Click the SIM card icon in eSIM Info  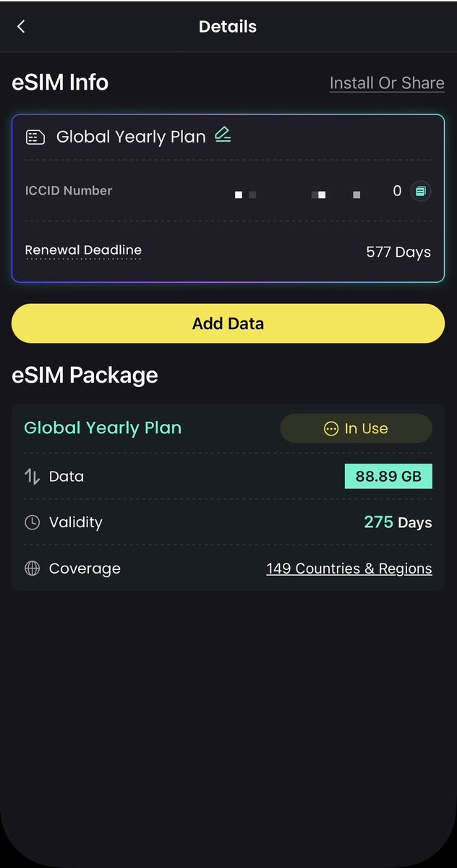coord(35,137)
